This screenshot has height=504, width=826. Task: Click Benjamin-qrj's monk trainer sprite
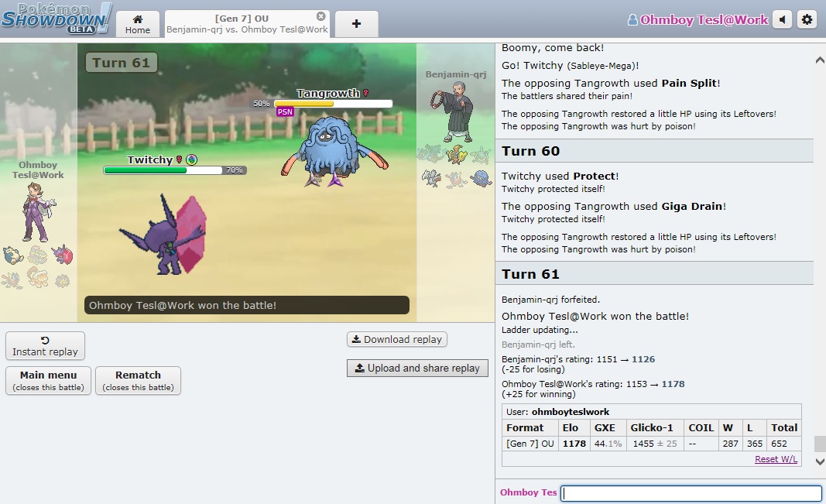[452, 111]
